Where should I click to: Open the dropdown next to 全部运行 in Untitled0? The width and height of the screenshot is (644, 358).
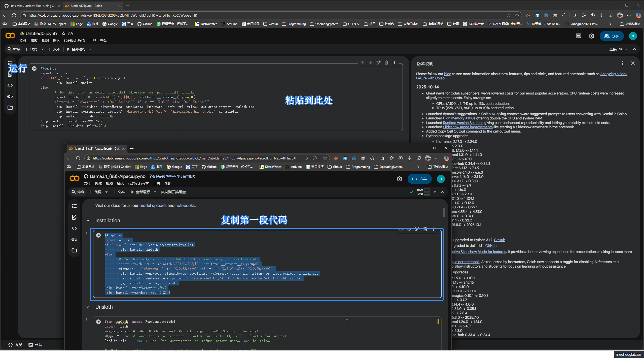coord(91,49)
